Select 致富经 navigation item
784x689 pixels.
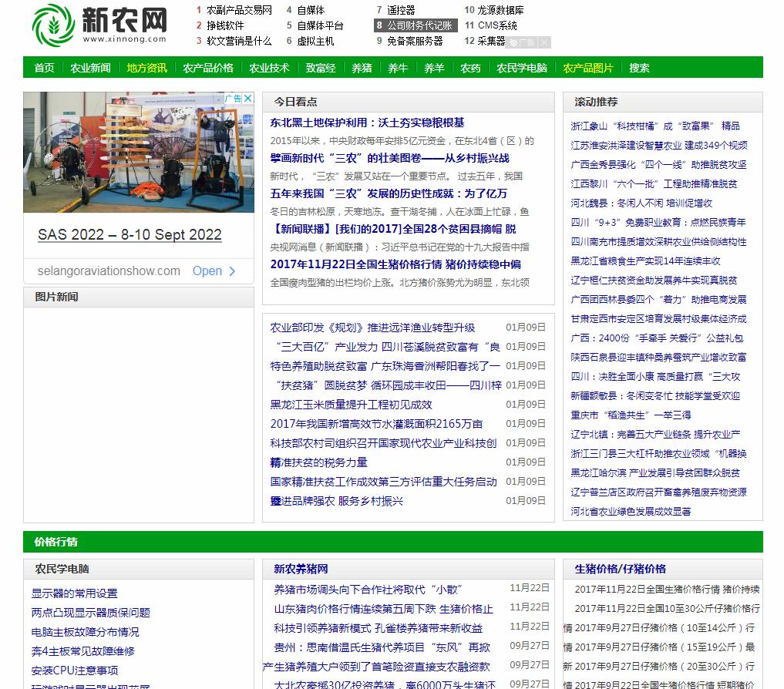click(x=321, y=68)
